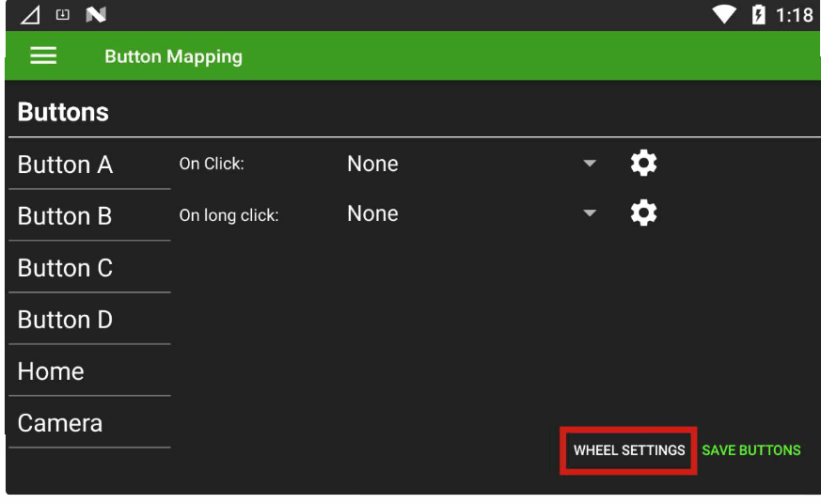The image size is (821, 504).
Task: Tap the small notification icon beside signal
Action: (x=63, y=15)
